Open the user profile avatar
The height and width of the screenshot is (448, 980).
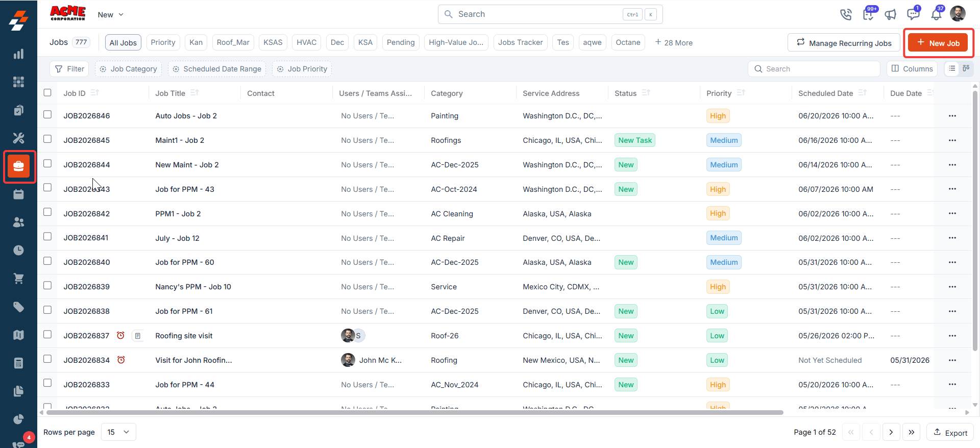[958, 14]
